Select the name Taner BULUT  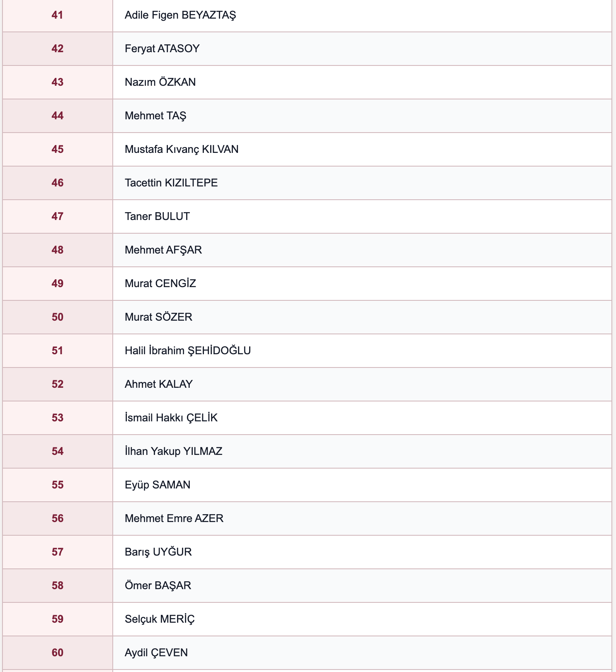[x=157, y=216]
